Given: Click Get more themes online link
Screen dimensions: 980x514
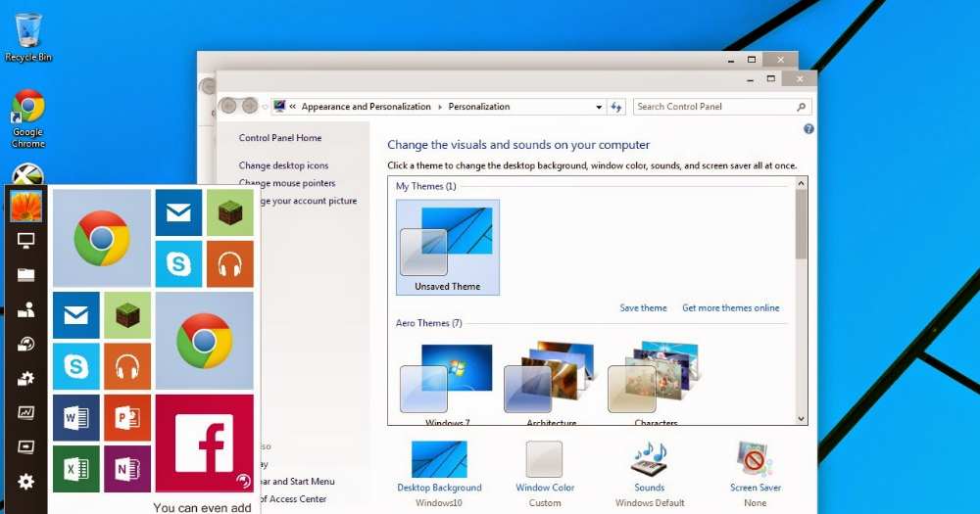Looking at the screenshot, I should tap(731, 307).
